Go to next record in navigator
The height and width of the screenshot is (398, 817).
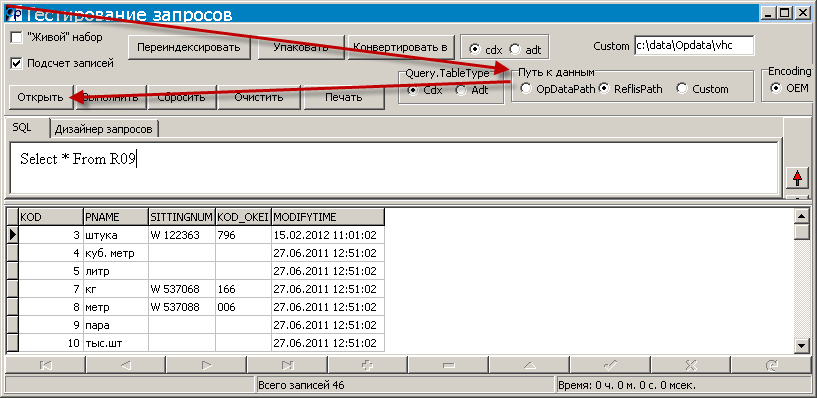[x=206, y=366]
